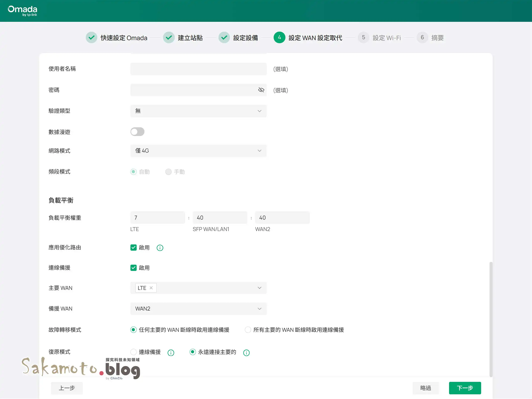Click the LTE load balance weight field
The image size is (532, 399).
click(158, 218)
